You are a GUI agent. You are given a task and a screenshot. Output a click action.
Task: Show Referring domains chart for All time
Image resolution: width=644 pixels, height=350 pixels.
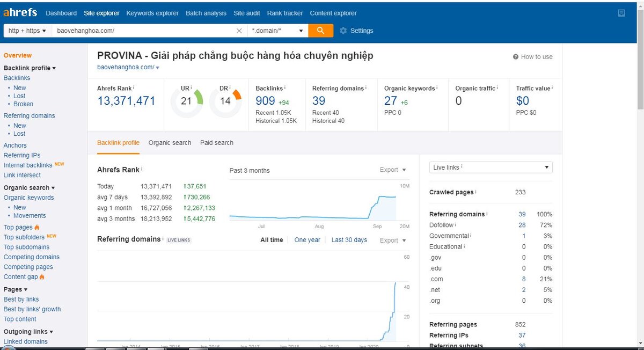click(x=272, y=240)
